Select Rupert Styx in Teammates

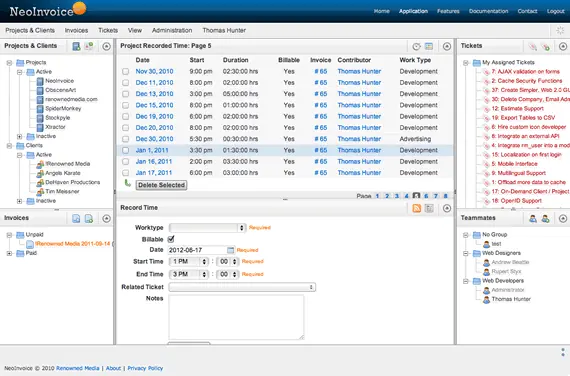point(506,272)
